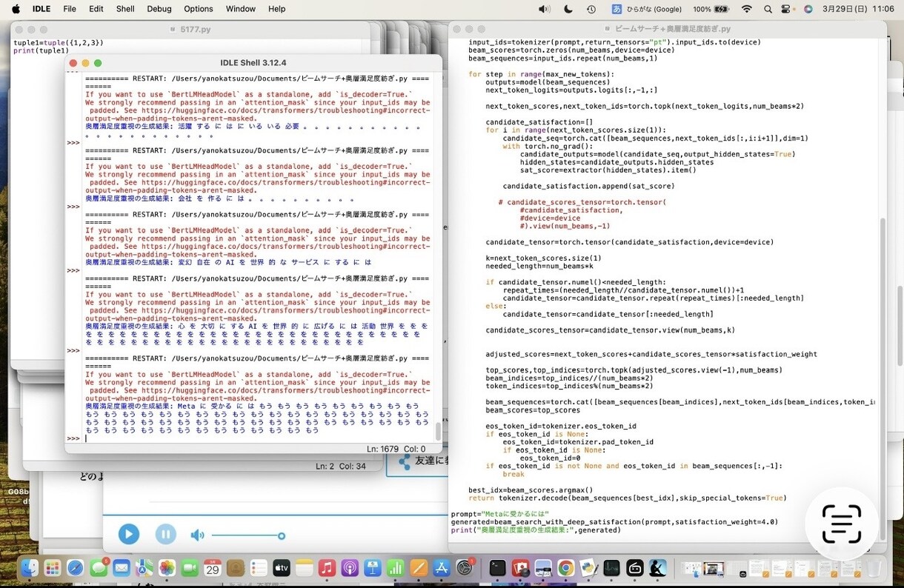Viewport: 904px width, 588px height.
Task: Click the battery 100% status icon
Action: tap(711, 9)
